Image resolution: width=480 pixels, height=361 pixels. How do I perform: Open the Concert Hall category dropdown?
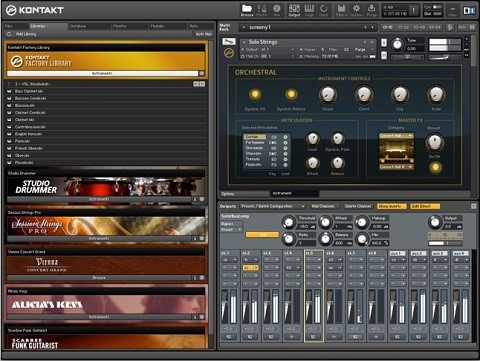coord(396,136)
